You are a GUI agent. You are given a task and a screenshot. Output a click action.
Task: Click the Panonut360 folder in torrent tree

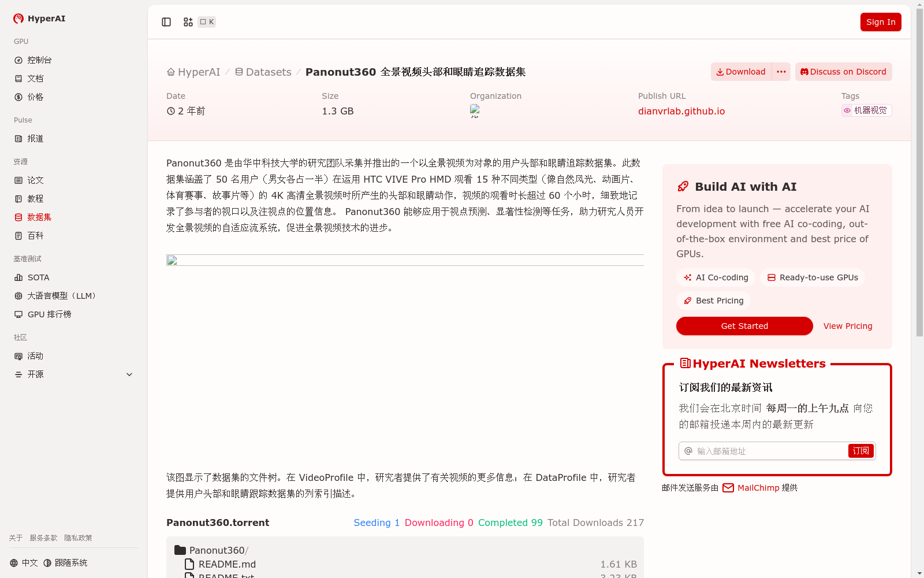click(211, 550)
